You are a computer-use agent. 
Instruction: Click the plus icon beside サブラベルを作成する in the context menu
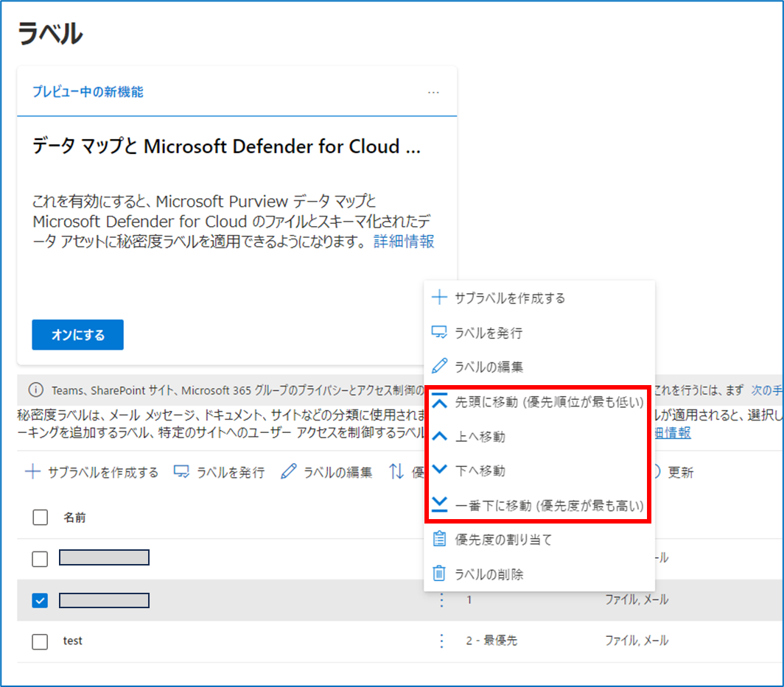click(x=439, y=297)
